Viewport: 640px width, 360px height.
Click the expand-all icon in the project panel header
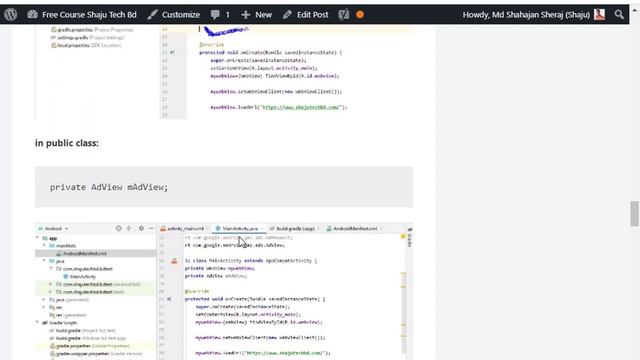(x=129, y=228)
